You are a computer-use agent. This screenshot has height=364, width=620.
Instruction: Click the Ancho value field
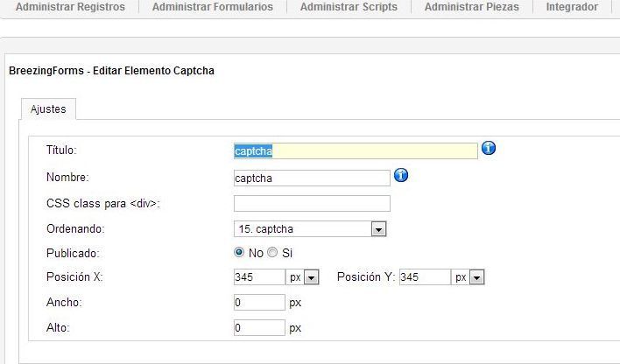[259, 303]
